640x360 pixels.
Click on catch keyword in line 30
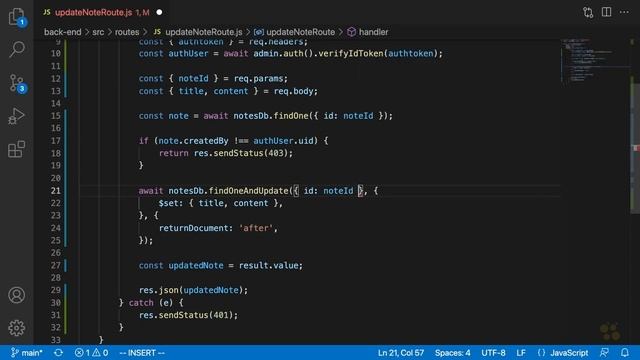(141, 303)
